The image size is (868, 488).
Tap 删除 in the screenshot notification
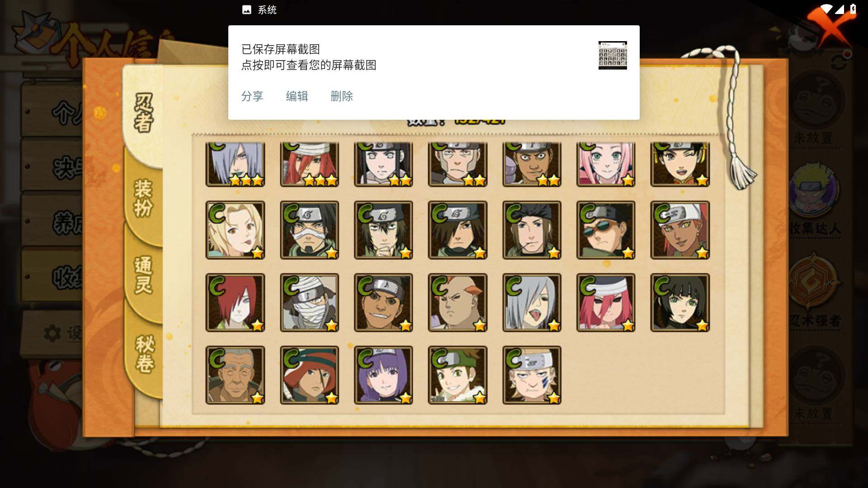341,96
